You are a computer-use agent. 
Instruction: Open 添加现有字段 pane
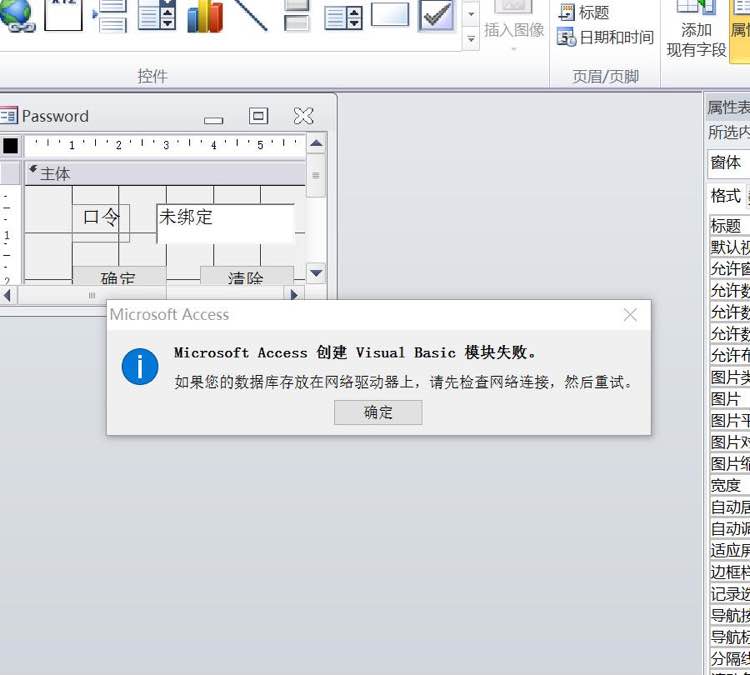(696, 30)
